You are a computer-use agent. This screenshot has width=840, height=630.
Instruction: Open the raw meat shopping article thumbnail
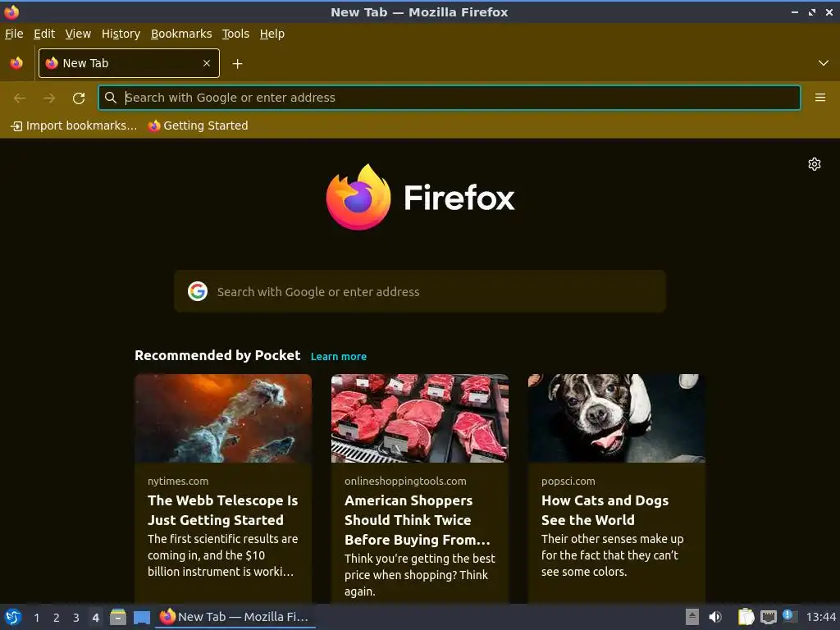tap(420, 418)
